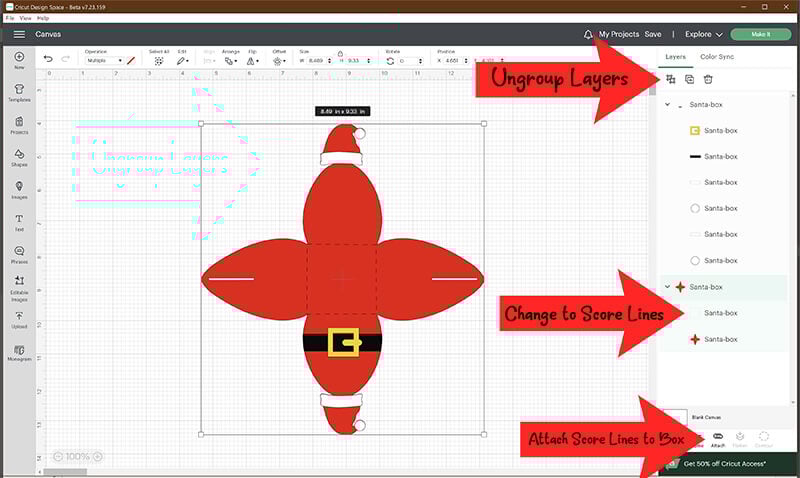
Task: Click the operation color swatch
Action: pyautogui.click(x=131, y=61)
